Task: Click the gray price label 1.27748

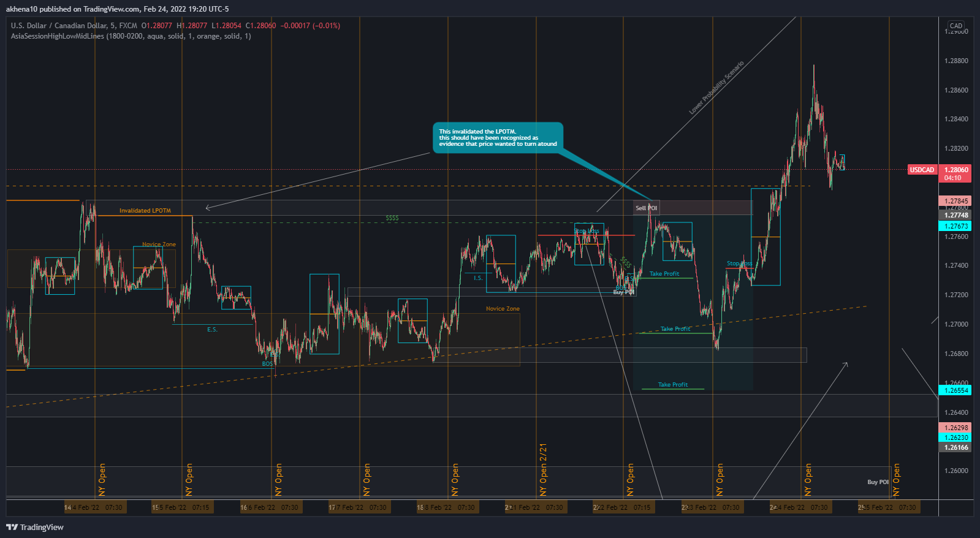Action: tap(955, 215)
